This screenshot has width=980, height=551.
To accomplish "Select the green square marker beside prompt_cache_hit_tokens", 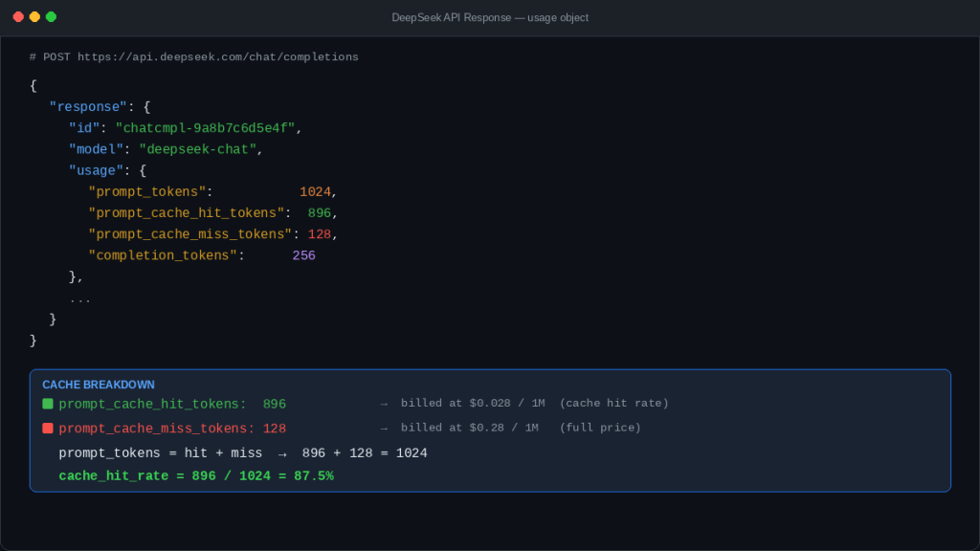I will (47, 404).
